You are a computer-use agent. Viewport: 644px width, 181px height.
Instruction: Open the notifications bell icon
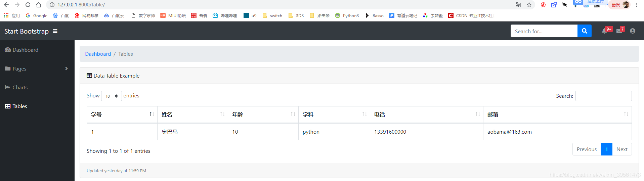pyautogui.click(x=604, y=31)
